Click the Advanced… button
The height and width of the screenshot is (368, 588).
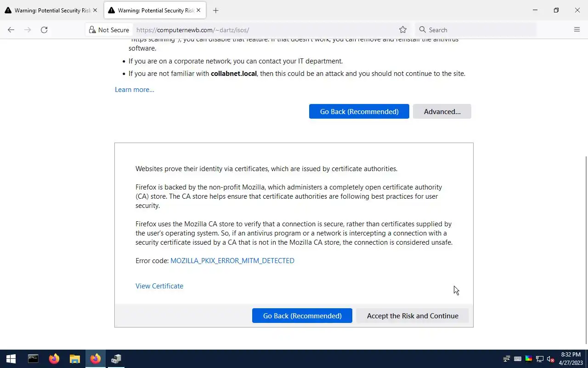pyautogui.click(x=442, y=111)
